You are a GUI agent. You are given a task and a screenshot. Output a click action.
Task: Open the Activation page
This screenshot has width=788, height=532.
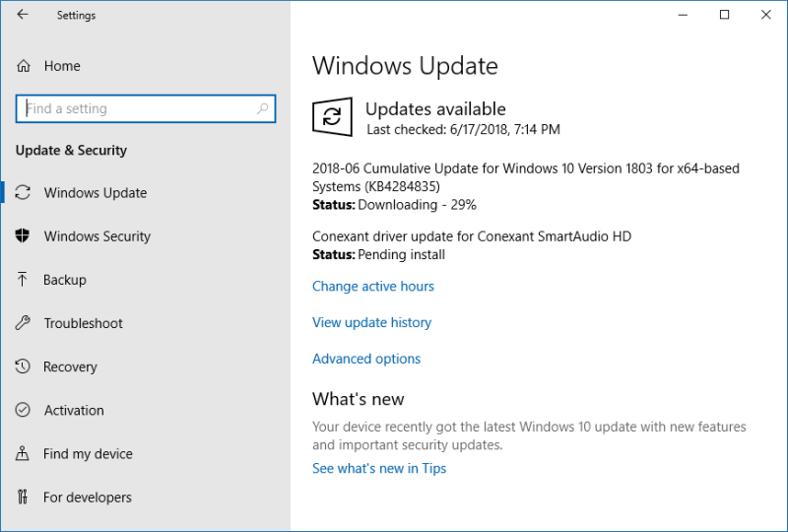[74, 410]
